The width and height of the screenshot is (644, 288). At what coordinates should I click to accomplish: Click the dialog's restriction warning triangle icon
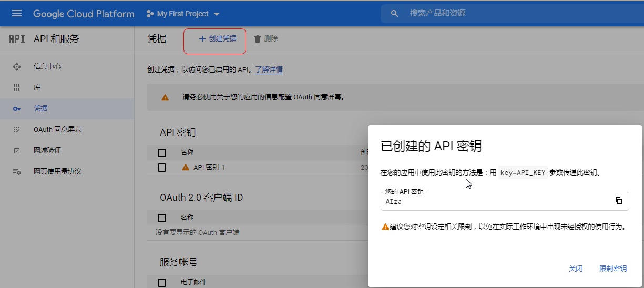click(385, 227)
